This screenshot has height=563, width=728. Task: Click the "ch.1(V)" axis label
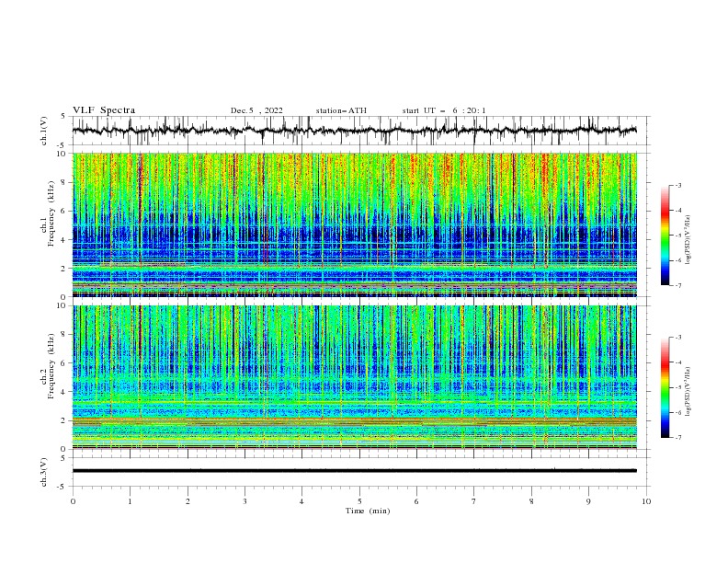[44, 131]
